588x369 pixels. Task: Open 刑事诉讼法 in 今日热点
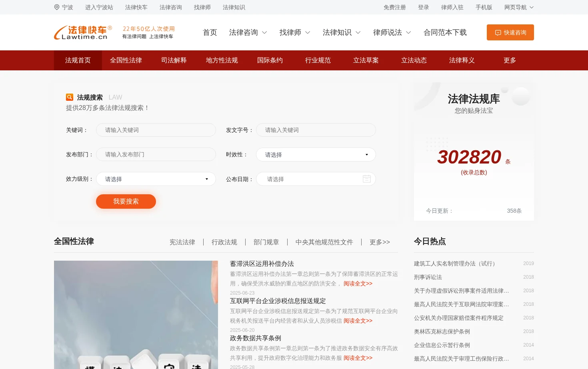[x=428, y=277]
